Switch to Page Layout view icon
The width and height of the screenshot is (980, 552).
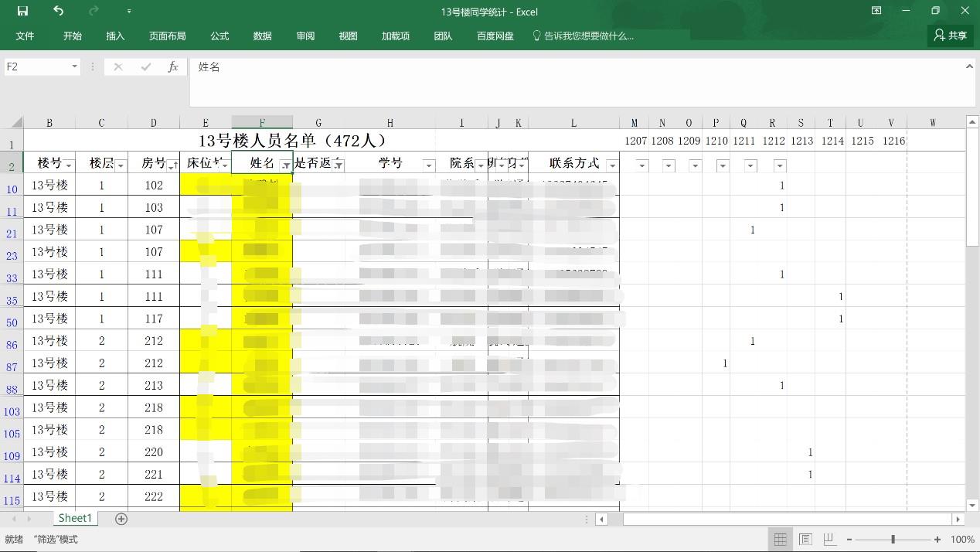point(805,540)
